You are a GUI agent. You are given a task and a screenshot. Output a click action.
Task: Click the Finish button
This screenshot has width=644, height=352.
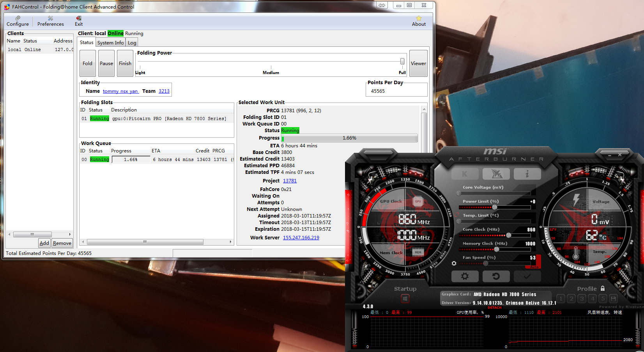tap(125, 63)
